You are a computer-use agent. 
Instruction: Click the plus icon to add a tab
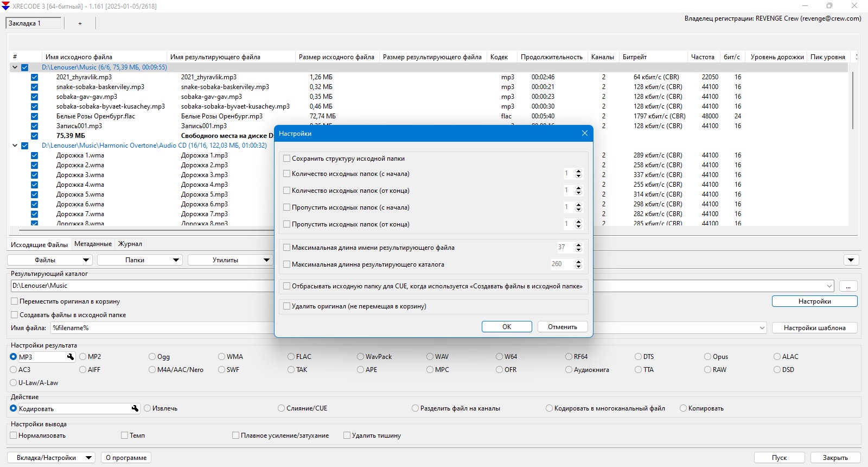(x=80, y=23)
